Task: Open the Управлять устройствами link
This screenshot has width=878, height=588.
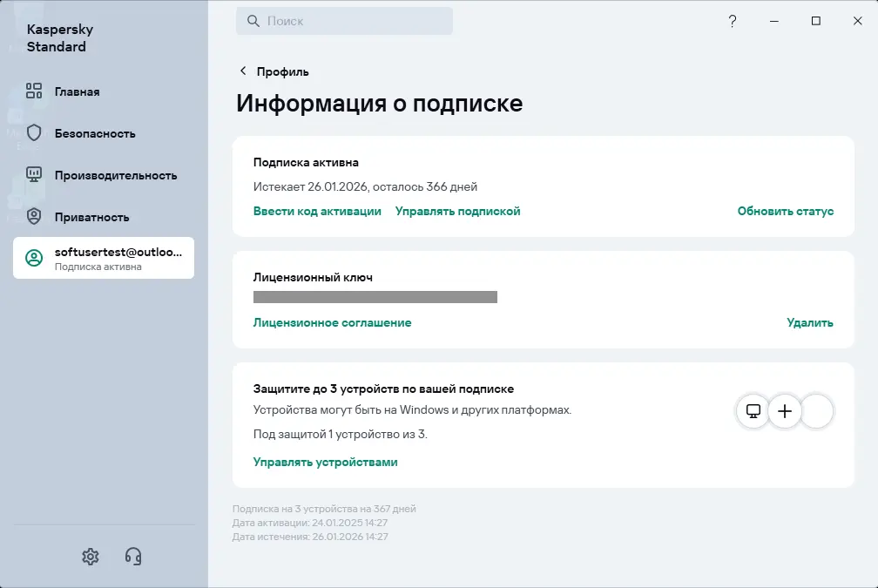Action: (326, 462)
